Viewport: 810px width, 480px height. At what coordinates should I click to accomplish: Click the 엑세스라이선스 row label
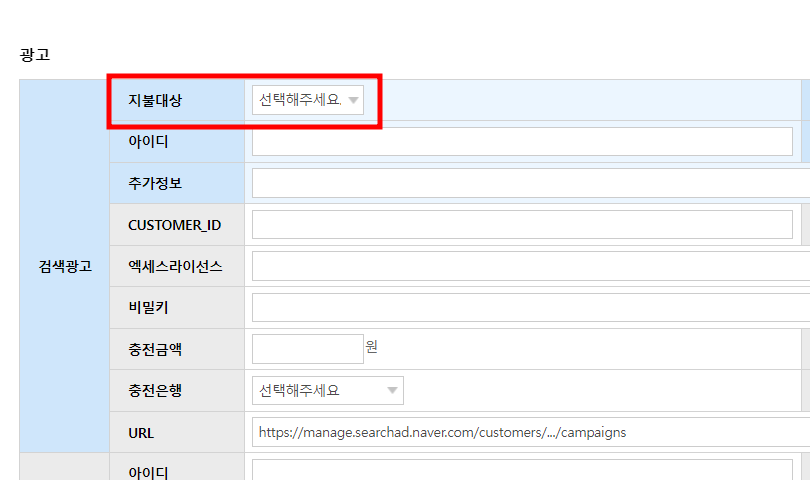click(175, 266)
